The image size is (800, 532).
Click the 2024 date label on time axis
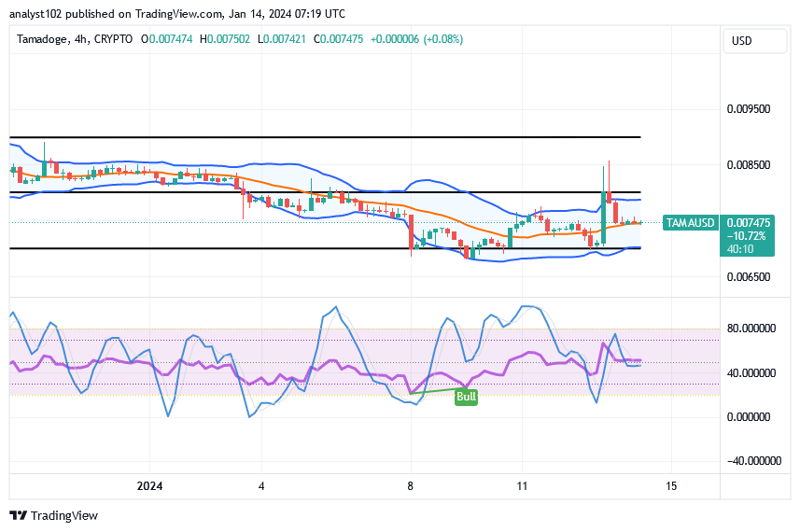pos(150,486)
